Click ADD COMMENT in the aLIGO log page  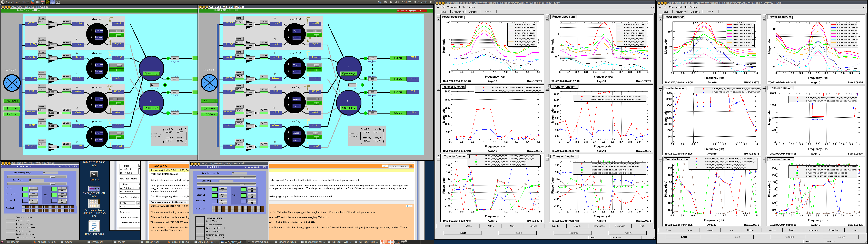pos(400,167)
